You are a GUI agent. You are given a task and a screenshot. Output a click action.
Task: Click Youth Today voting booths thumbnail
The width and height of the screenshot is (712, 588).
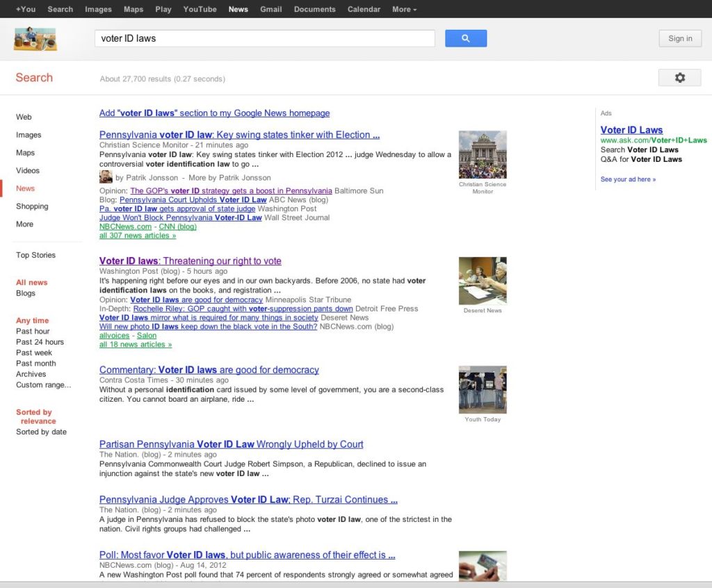point(483,390)
